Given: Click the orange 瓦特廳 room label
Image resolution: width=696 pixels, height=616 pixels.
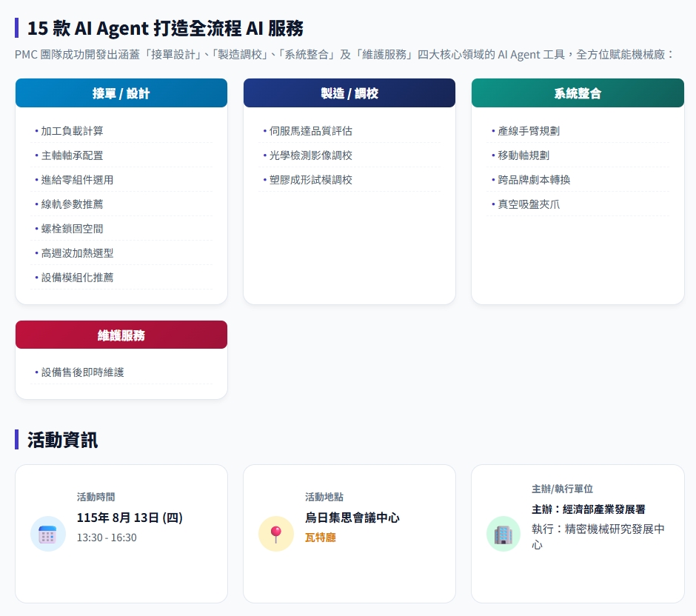Looking at the screenshot, I should tap(320, 538).
